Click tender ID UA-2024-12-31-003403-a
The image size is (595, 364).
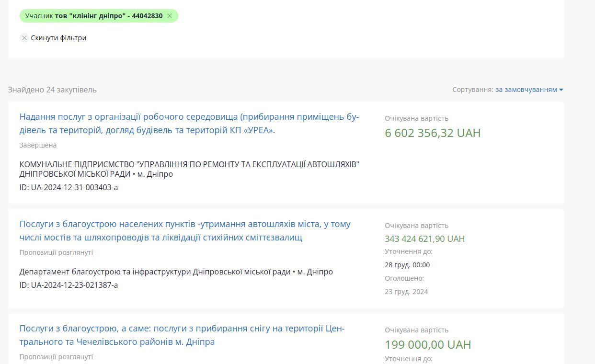(x=69, y=187)
